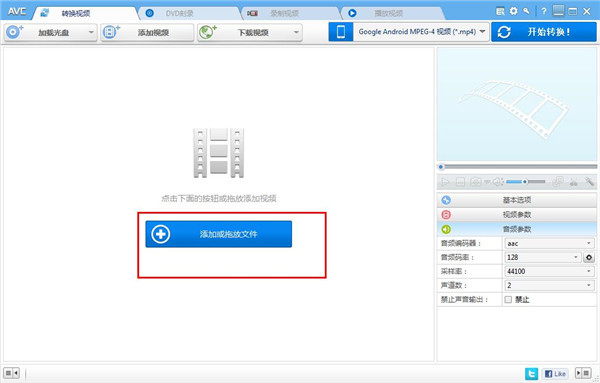Open the Google Android MPEG-4 output profile dropdown
600x383 pixels.
click(x=421, y=32)
